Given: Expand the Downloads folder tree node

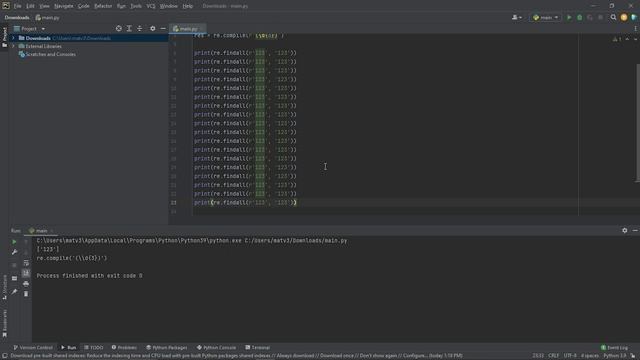Looking at the screenshot, I should 13,38.
